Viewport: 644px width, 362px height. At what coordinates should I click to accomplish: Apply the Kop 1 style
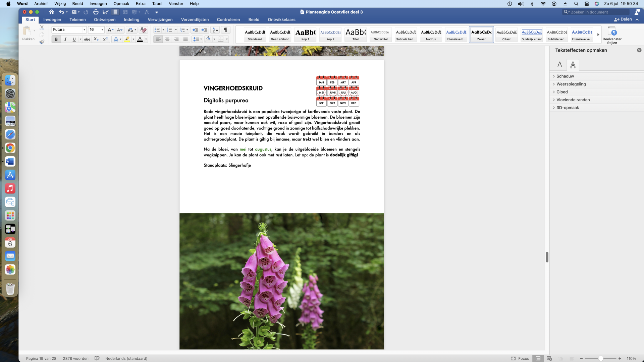click(305, 35)
